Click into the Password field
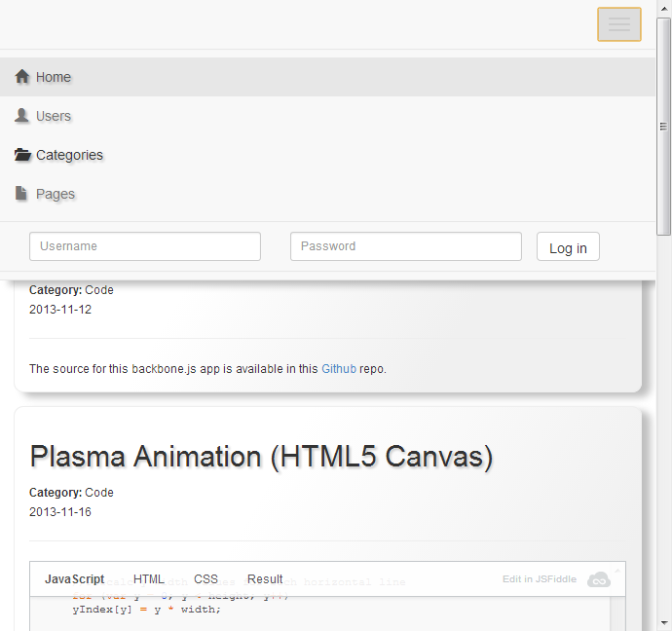This screenshot has height=631, width=672. (405, 246)
